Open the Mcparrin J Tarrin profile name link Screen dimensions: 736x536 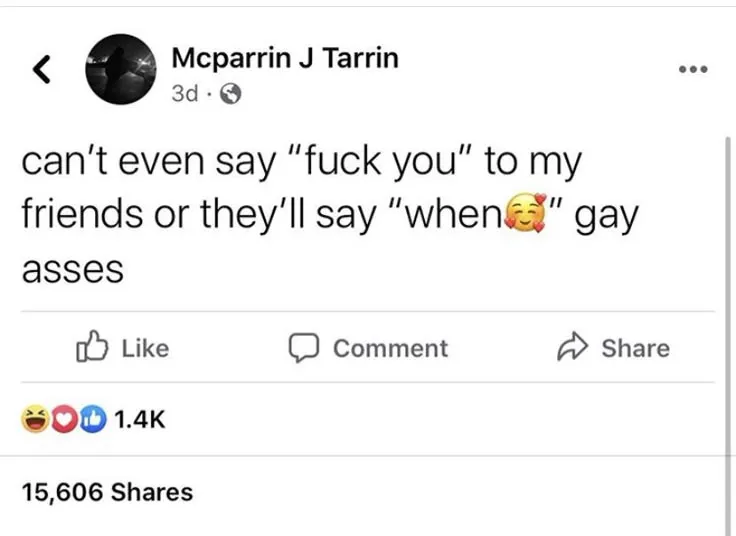(x=285, y=58)
